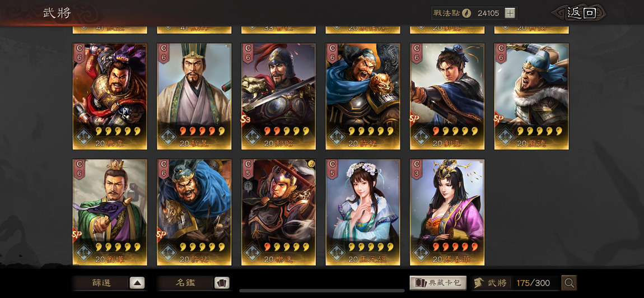Choose the 張春華 card
644x298 pixels.
coord(447,212)
